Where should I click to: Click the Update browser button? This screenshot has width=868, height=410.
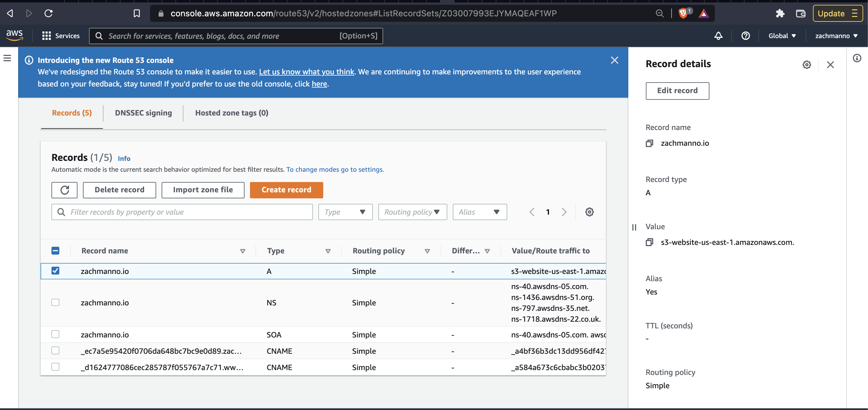pos(838,14)
